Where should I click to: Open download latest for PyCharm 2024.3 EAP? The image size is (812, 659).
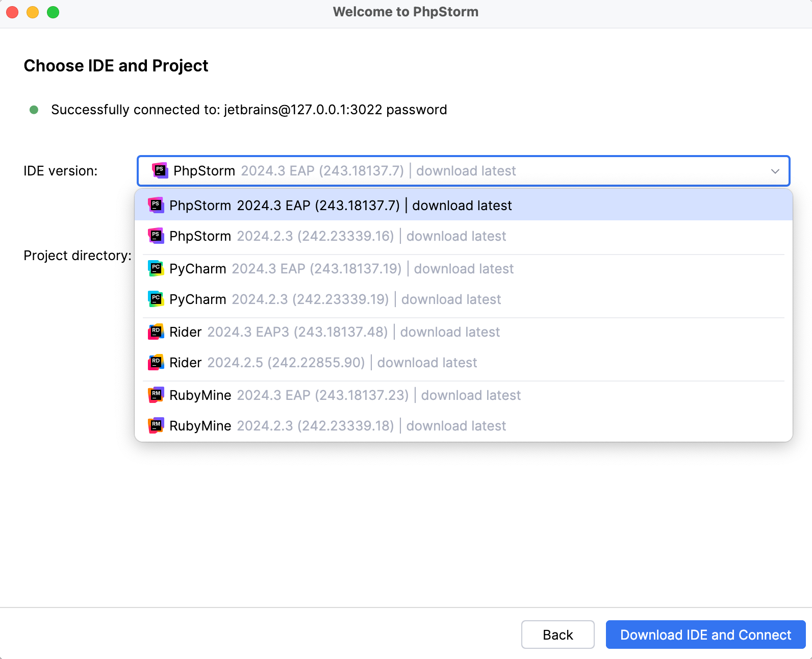pos(463,268)
